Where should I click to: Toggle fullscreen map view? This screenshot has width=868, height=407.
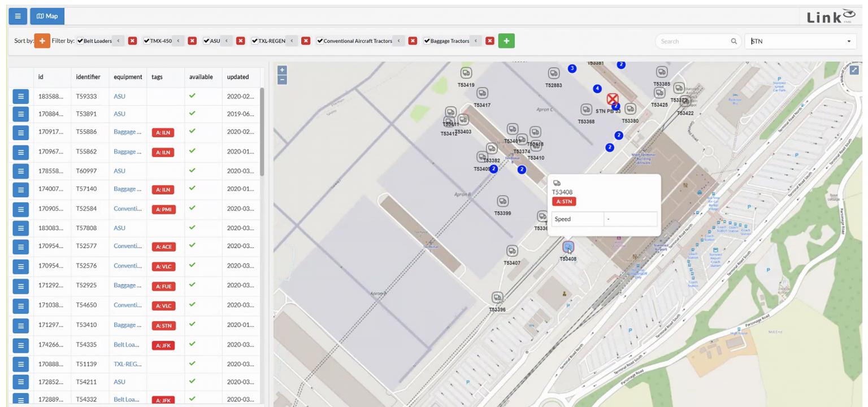coord(854,70)
